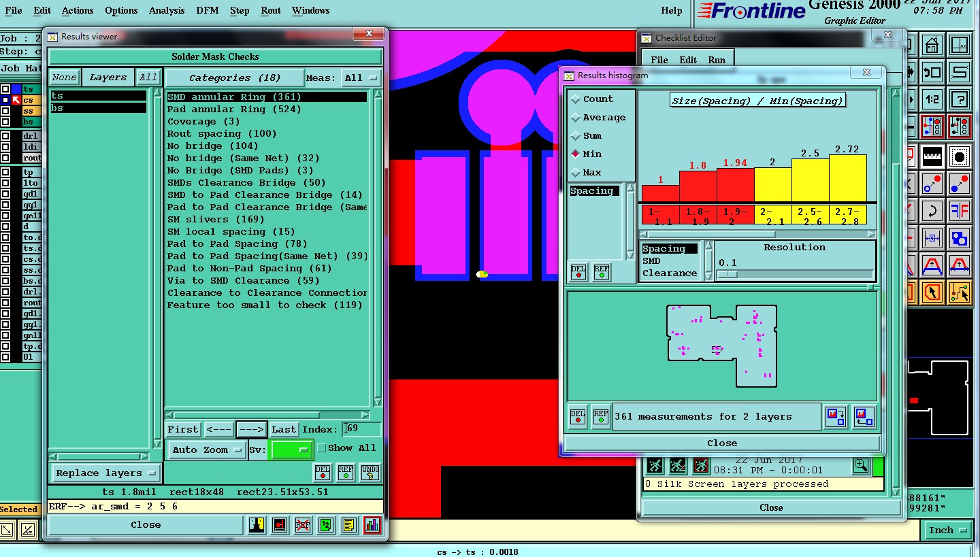Click the Index input field

tap(361, 428)
